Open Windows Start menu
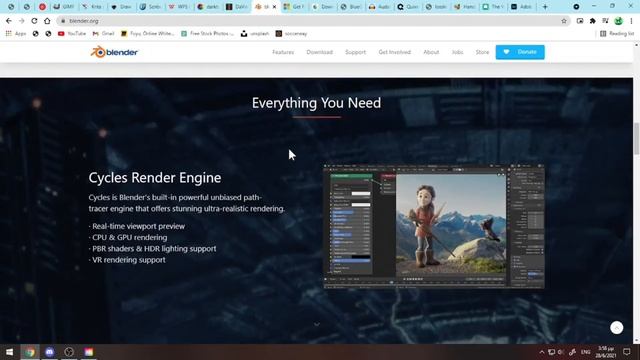This screenshot has width=640, height=360. coord(9,352)
